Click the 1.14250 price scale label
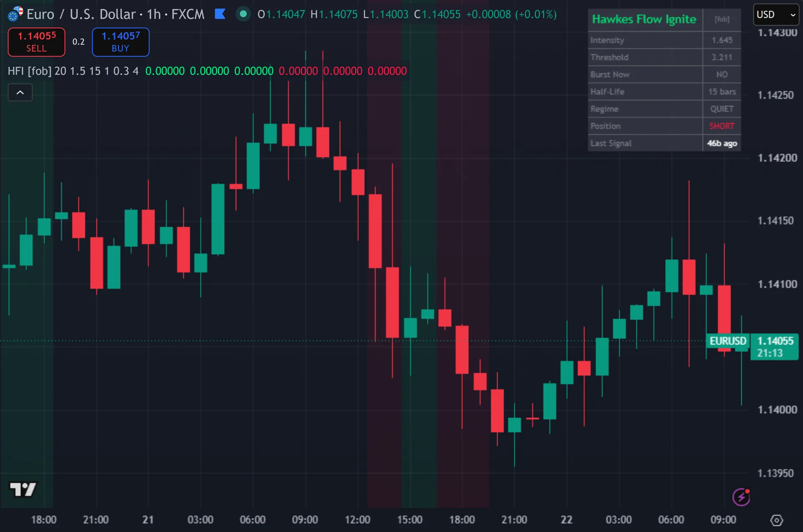The height and width of the screenshot is (532, 803). (776, 95)
